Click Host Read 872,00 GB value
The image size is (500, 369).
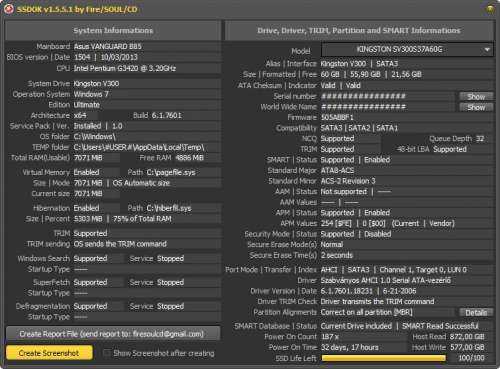(467, 337)
